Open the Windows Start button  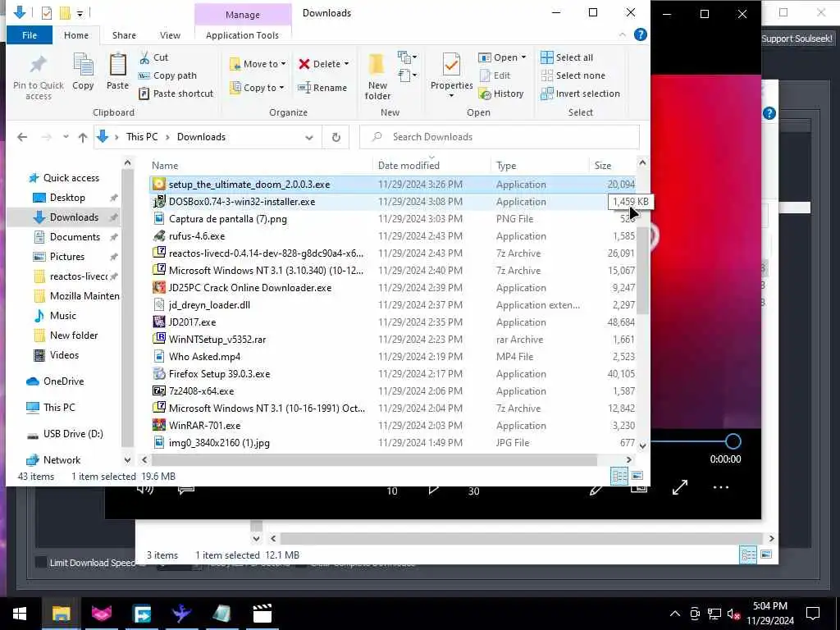[20, 614]
